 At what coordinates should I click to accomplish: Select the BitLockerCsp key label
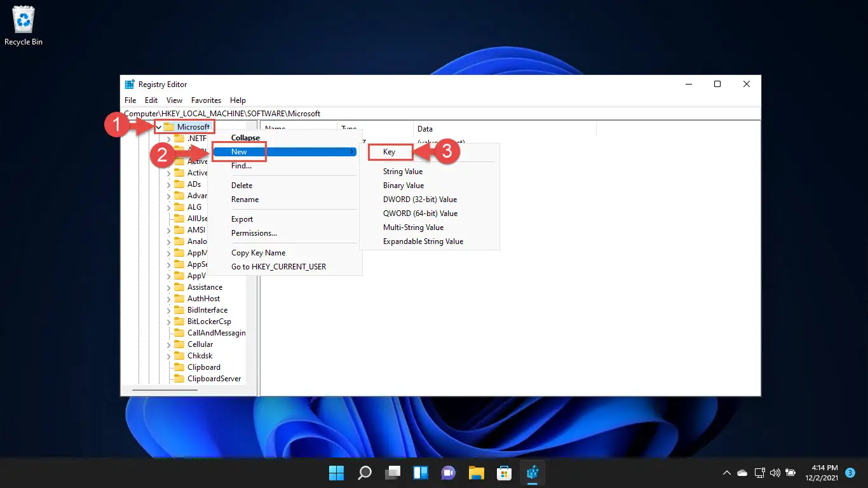pos(209,322)
